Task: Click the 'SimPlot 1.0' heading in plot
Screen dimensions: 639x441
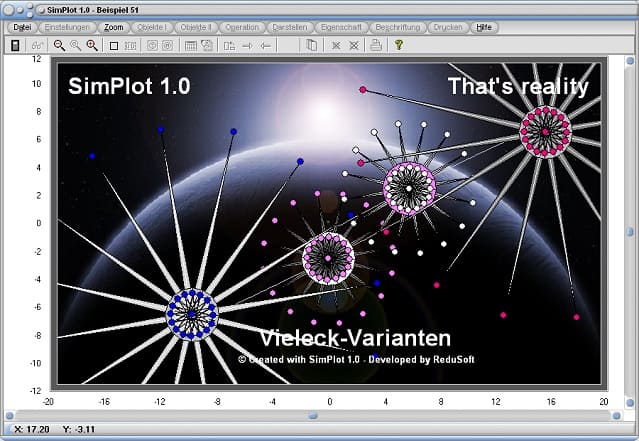Action: 129,86
